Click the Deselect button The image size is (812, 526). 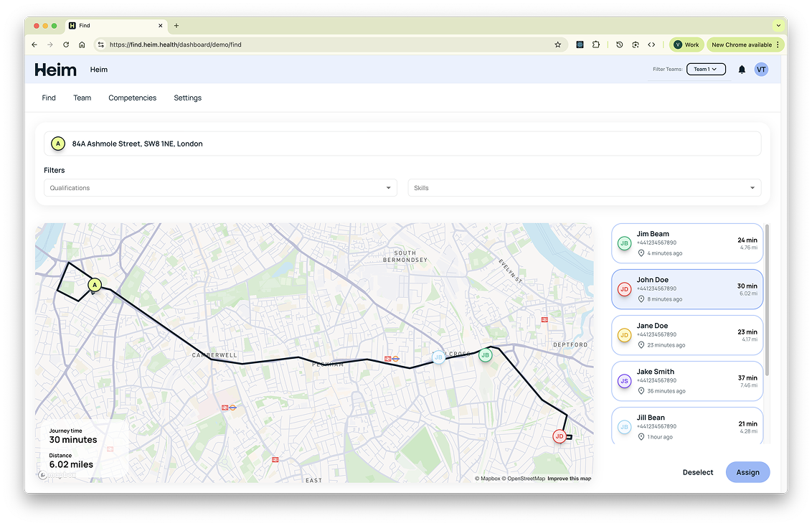tap(698, 472)
